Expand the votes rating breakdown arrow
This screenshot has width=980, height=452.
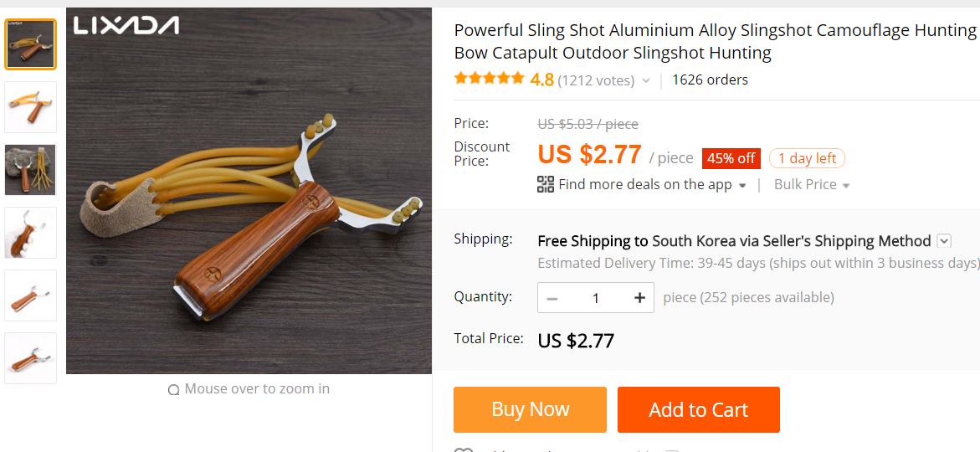coord(646,81)
